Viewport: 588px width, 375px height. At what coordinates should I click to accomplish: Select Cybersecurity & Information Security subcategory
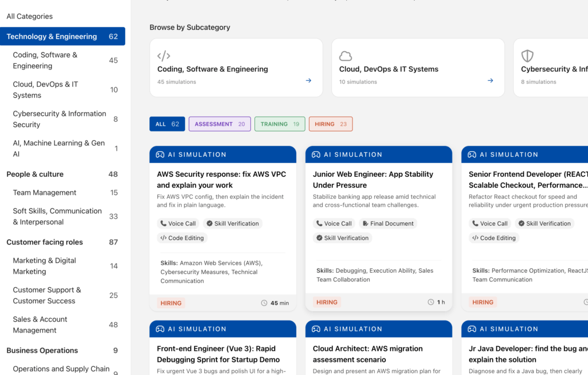coord(59,119)
